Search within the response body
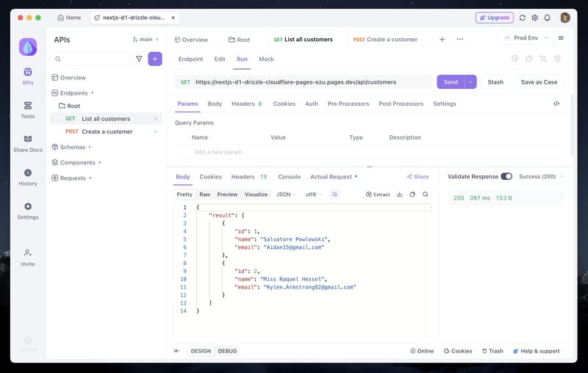The height and width of the screenshot is (373, 588). 426,195
